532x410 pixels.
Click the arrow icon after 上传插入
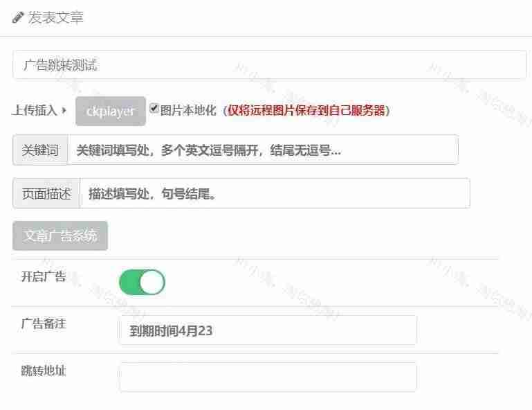coord(64,110)
